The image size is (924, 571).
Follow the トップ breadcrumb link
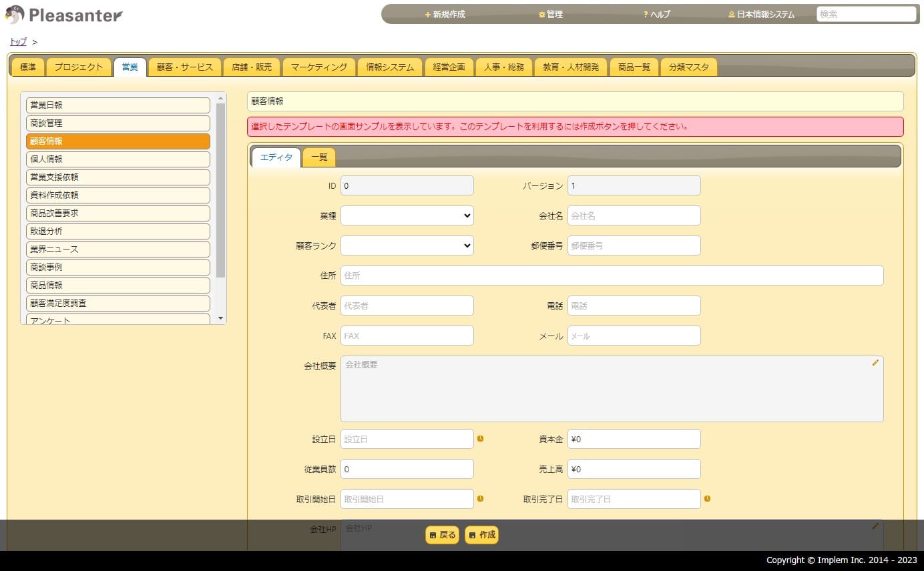18,42
